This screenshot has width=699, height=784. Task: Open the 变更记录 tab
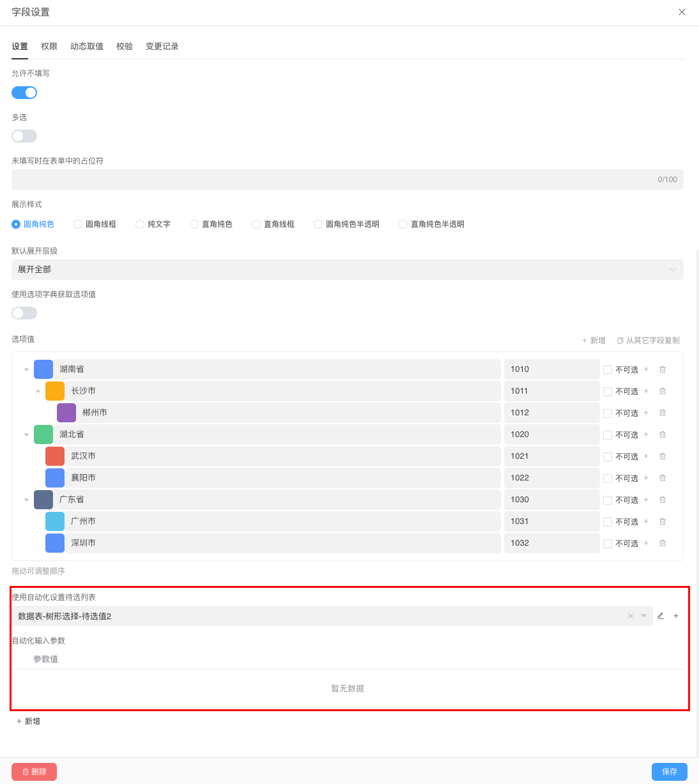tap(162, 46)
